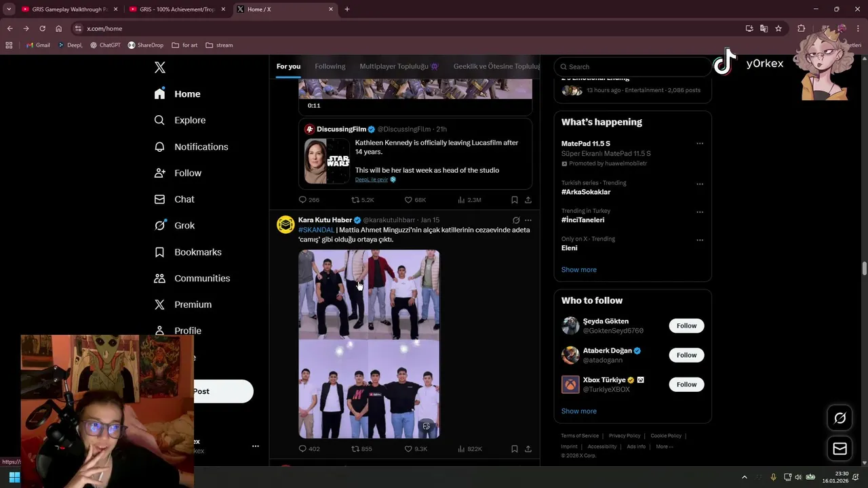The image size is (868, 488).
Task: Open options for #İnciTaneleri trend
Action: [700, 212]
